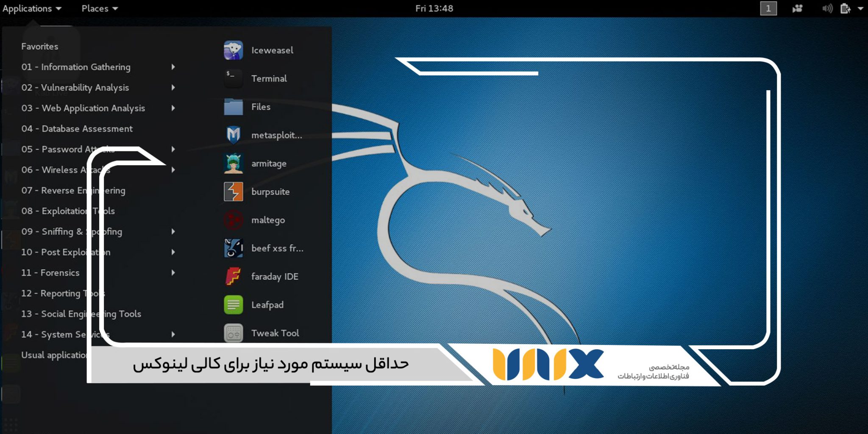
Task: Open the Applications menu
Action: coord(32,8)
